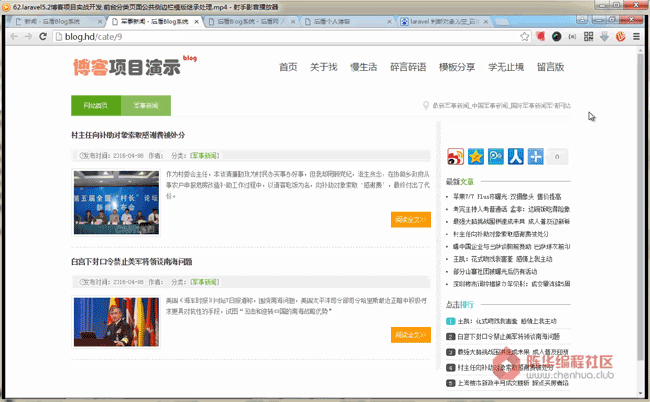Click the 军事新闻 category link under second article
This screenshot has height=402, width=650.
tap(204, 282)
